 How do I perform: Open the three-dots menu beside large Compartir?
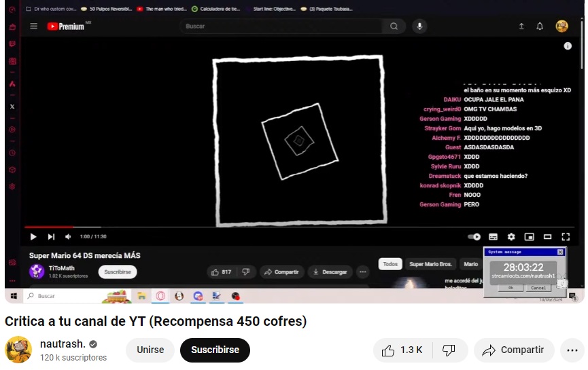(x=572, y=350)
